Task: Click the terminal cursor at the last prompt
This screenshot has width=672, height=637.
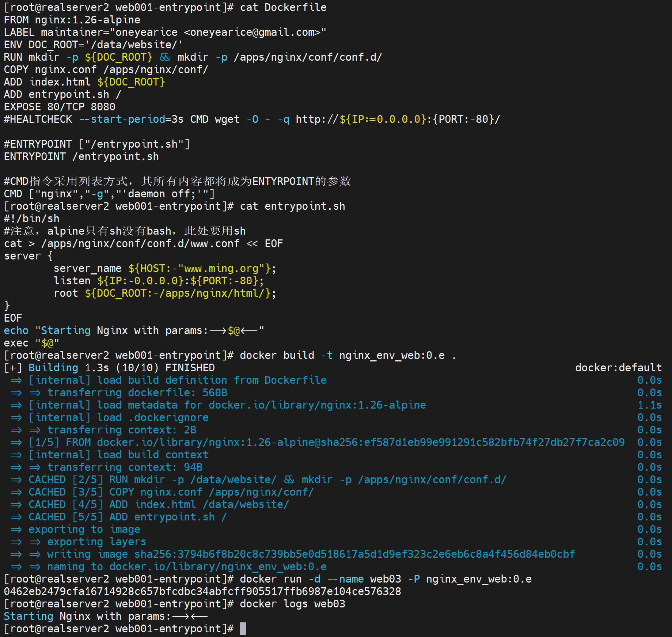Action: point(243,629)
